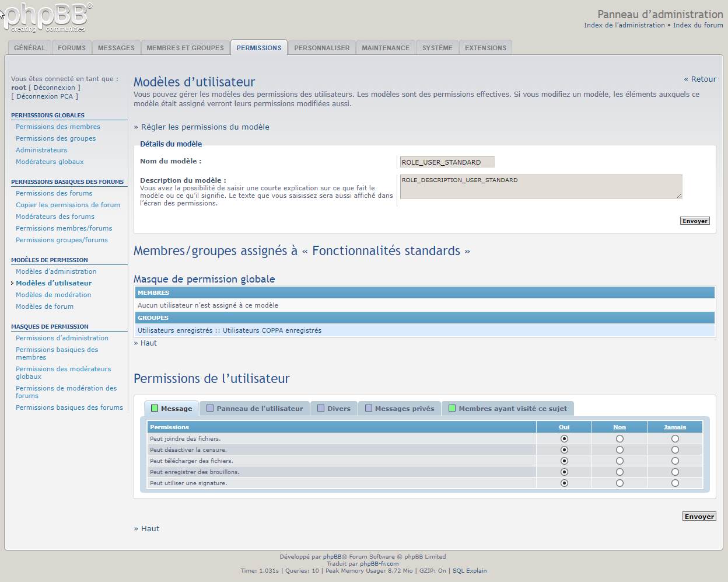This screenshot has width=728, height=582.
Task: Click status square on Divers tab
Action: point(321,409)
